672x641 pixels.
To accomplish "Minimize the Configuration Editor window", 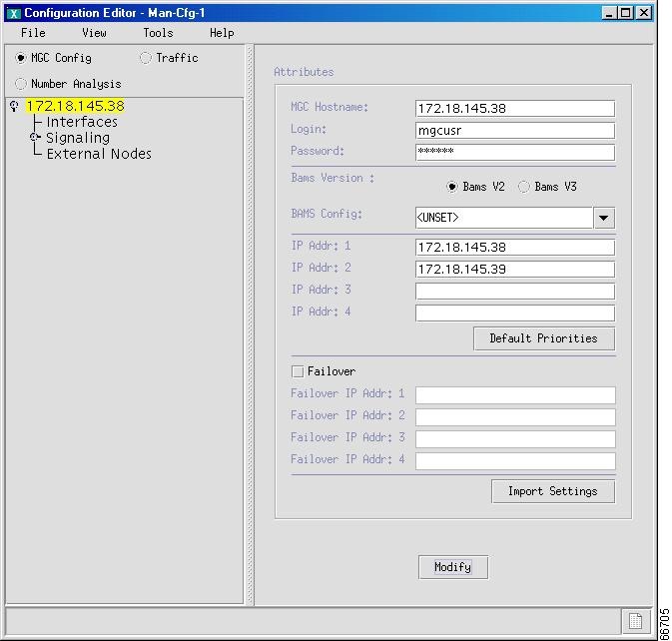I will 608,13.
